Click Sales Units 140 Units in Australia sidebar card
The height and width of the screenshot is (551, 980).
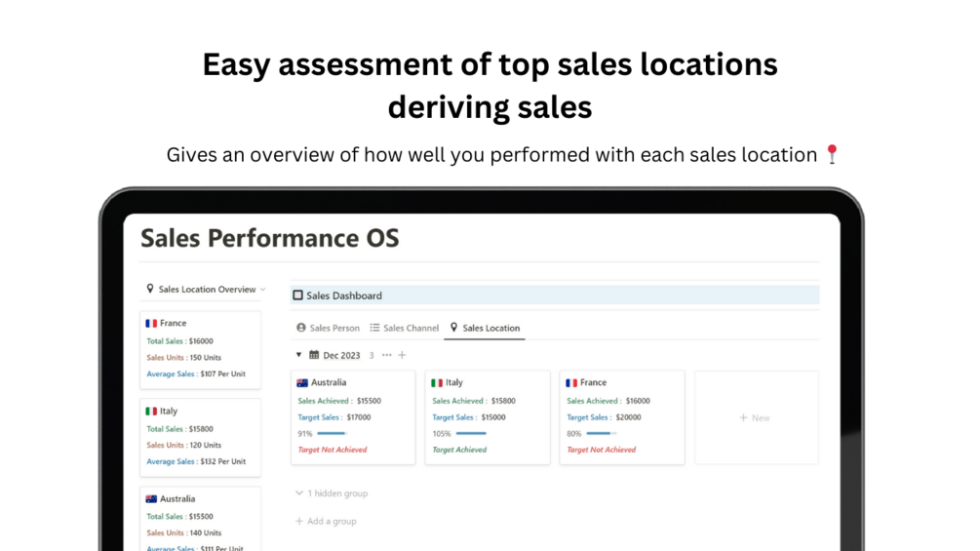click(x=183, y=532)
